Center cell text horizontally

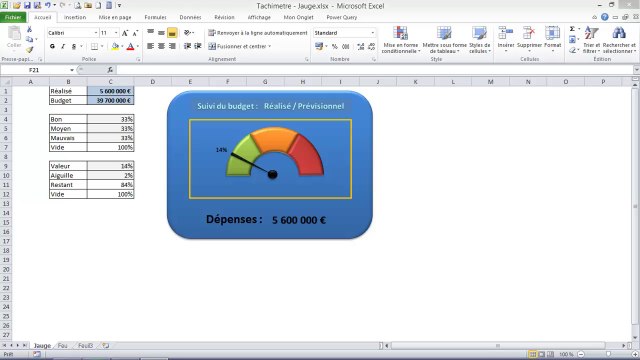point(161,46)
